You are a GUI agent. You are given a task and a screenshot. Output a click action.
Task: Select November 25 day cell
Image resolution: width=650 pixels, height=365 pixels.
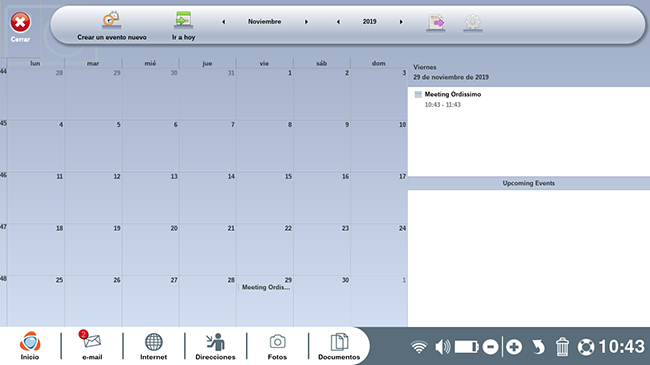pyautogui.click(x=36, y=302)
